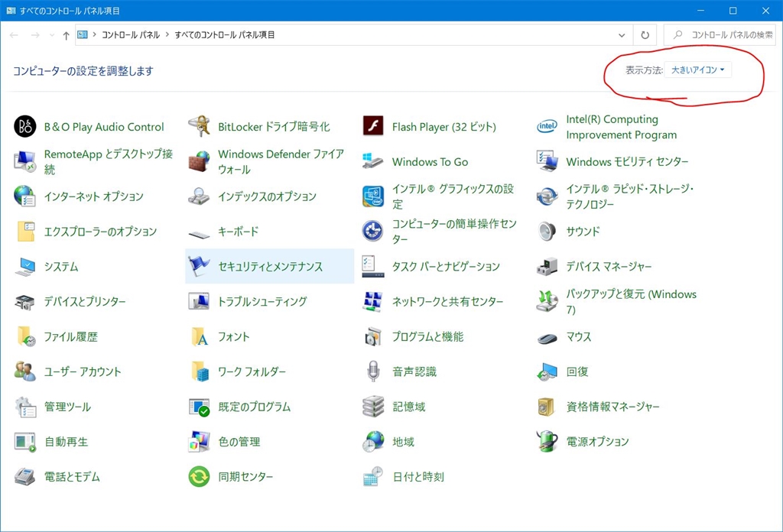
Task: Click the back navigation arrow
Action: pyautogui.click(x=14, y=35)
